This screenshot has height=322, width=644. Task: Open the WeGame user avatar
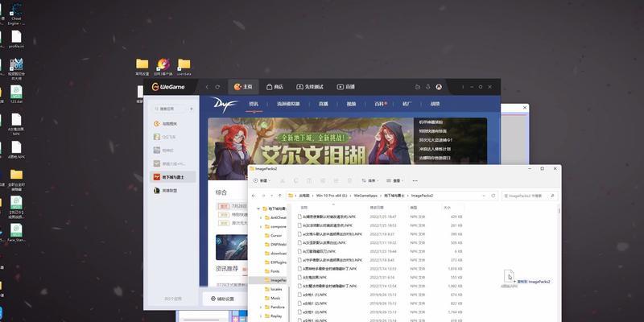click(x=439, y=87)
